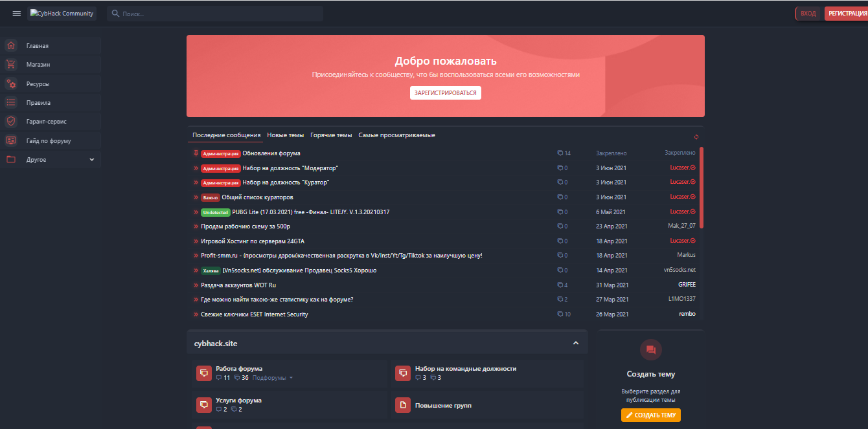868x429 pixels.
Task: Collapse the cybhack.site category section
Action: click(x=575, y=343)
